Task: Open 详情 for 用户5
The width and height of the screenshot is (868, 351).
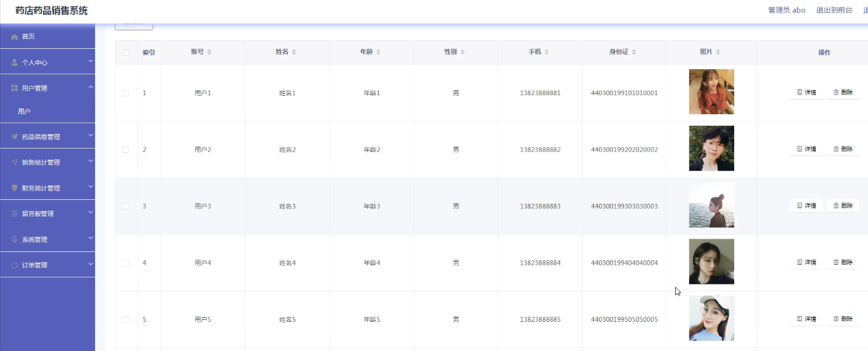Action: tap(806, 319)
